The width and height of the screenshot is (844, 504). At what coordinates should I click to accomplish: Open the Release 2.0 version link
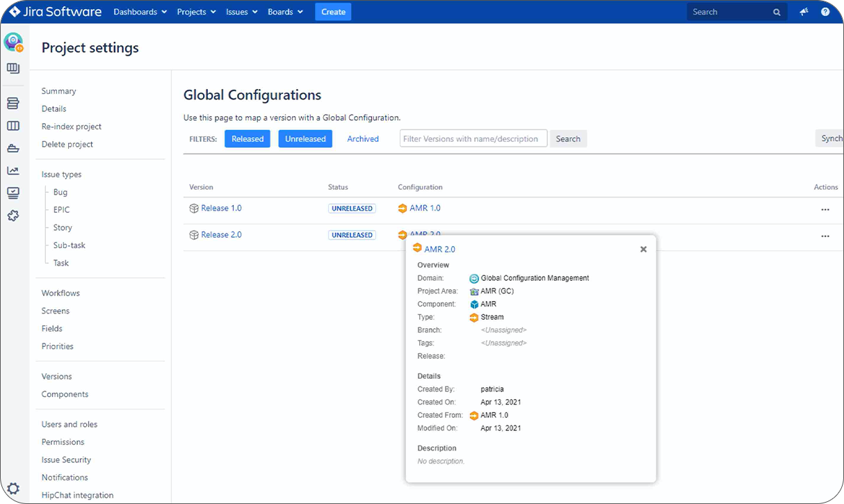pyautogui.click(x=221, y=235)
